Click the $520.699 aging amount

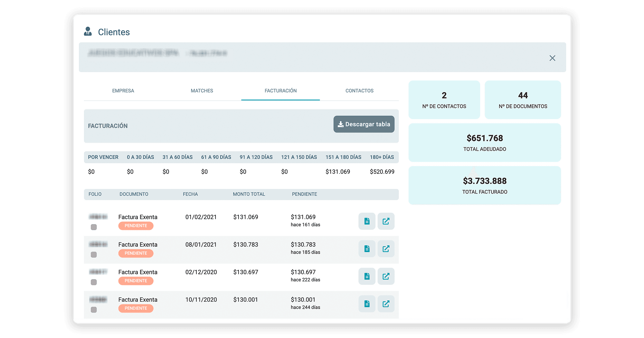382,172
